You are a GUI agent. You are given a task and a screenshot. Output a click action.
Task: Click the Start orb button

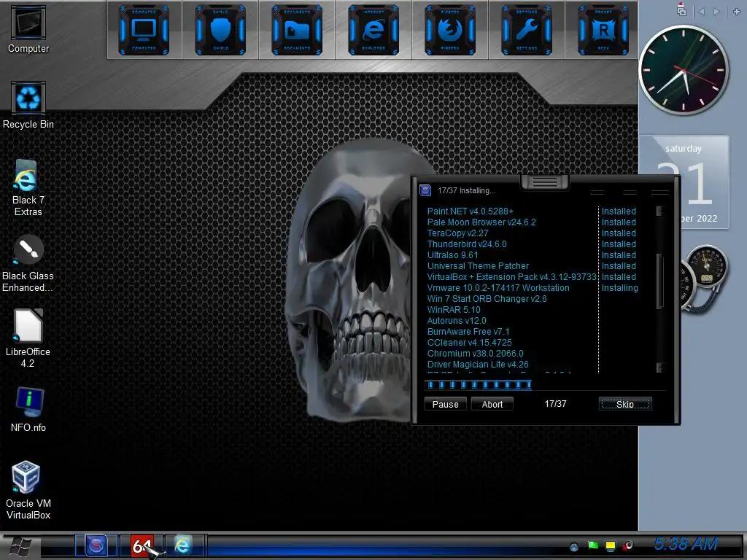pyautogui.click(x=20, y=547)
